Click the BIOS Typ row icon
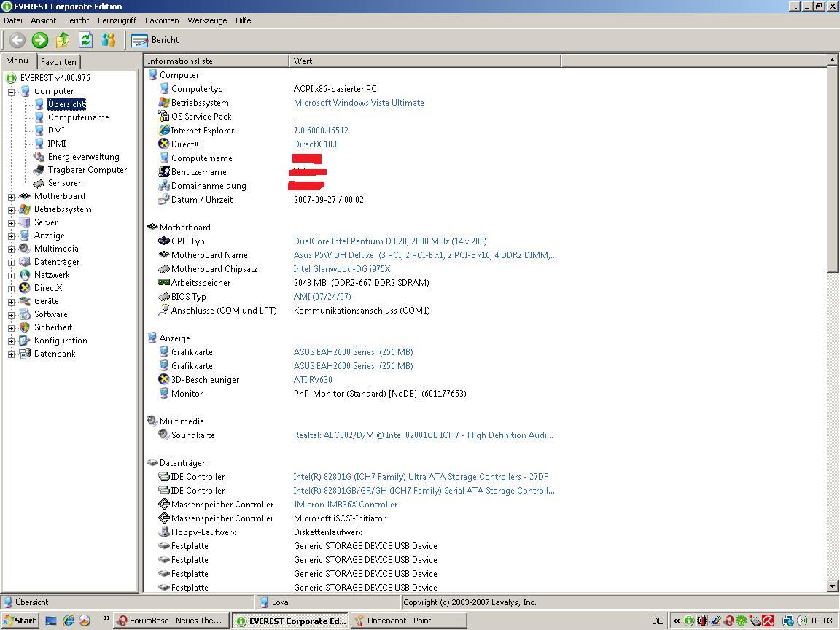 [164, 296]
